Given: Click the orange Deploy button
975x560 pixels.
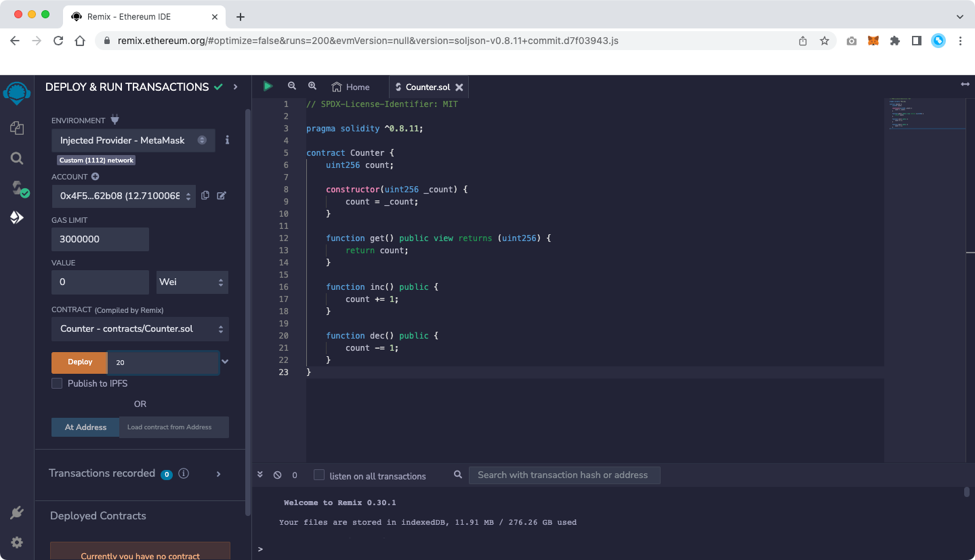Looking at the screenshot, I should click(80, 362).
